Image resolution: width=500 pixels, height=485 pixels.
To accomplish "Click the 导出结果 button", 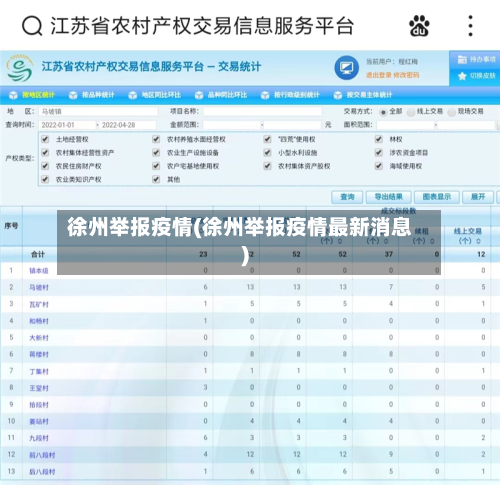I will pos(388,197).
